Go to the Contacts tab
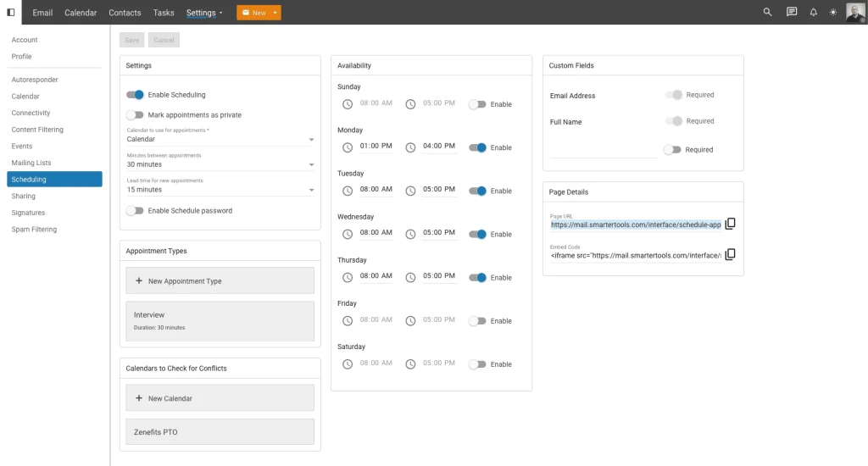 tap(125, 12)
